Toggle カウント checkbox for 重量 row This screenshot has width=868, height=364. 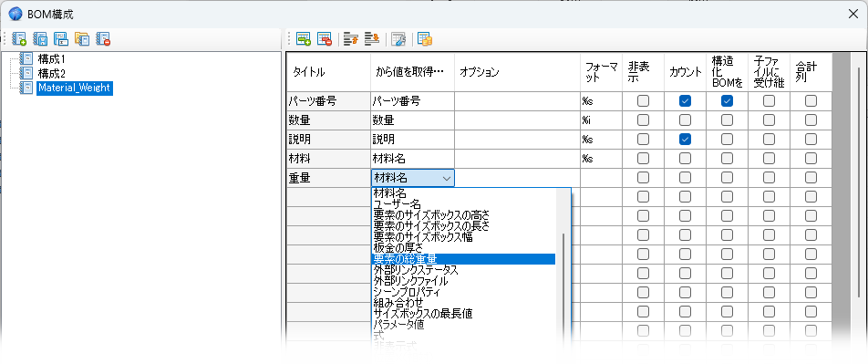pos(685,177)
